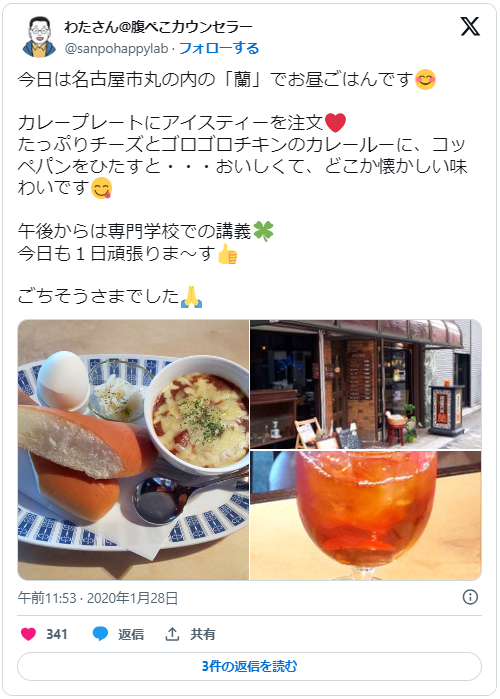Click the first line mentioning 「蘭」
Image resolution: width=500 pixels, height=699 pixels.
tap(226, 80)
